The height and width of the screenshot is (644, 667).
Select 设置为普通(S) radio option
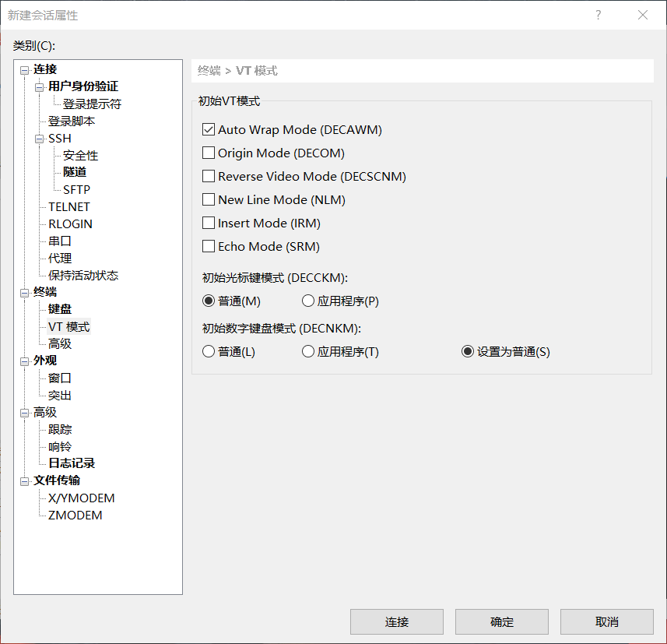click(468, 351)
